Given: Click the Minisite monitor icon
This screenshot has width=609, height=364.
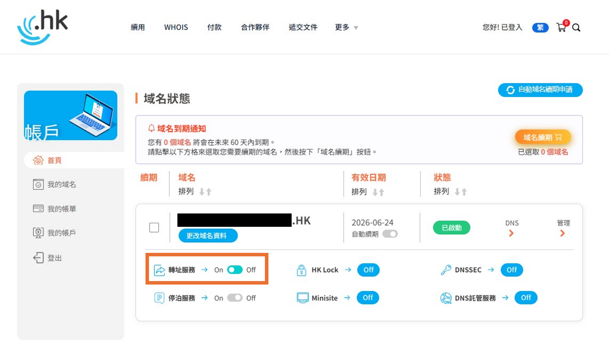Looking at the screenshot, I should point(302,298).
